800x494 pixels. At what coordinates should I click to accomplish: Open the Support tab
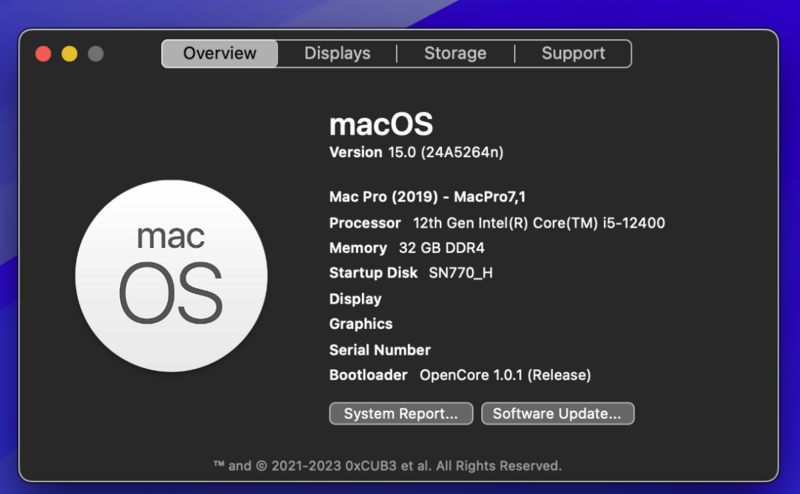pyautogui.click(x=573, y=54)
